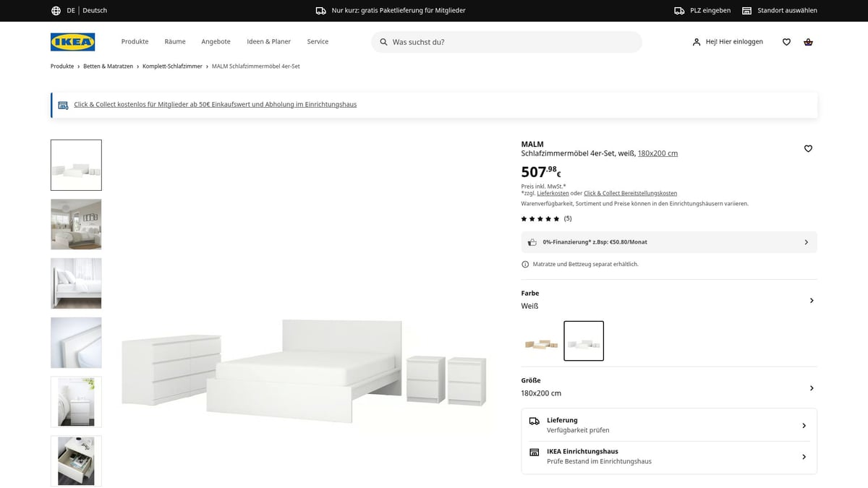Screen dimensions: 868x488
Task: Click the magnifier icon in the search bar
Action: point(383,42)
